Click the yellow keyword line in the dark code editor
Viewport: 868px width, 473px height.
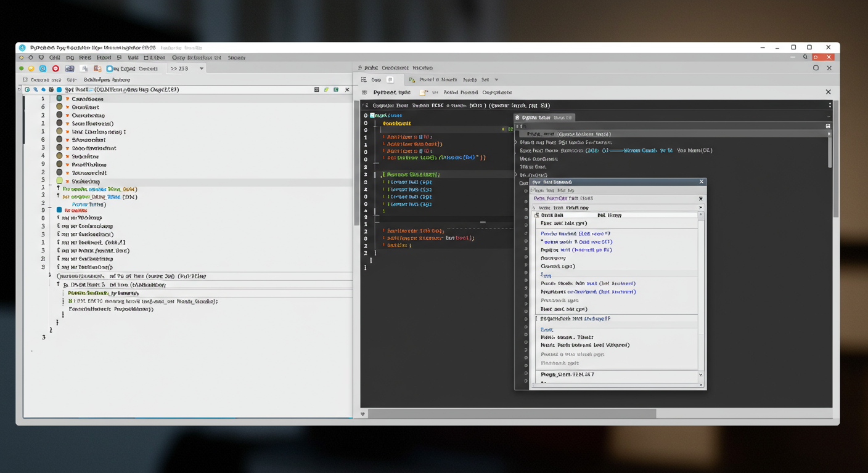[x=396, y=123]
